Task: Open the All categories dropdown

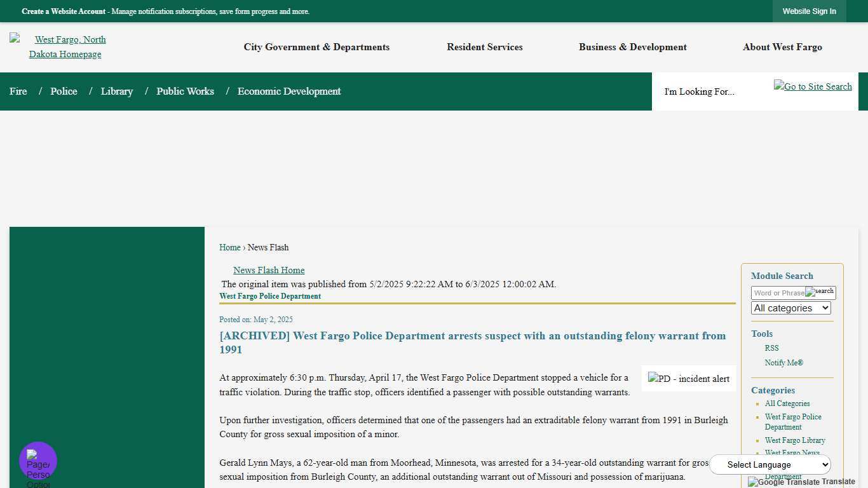Action: tap(790, 308)
